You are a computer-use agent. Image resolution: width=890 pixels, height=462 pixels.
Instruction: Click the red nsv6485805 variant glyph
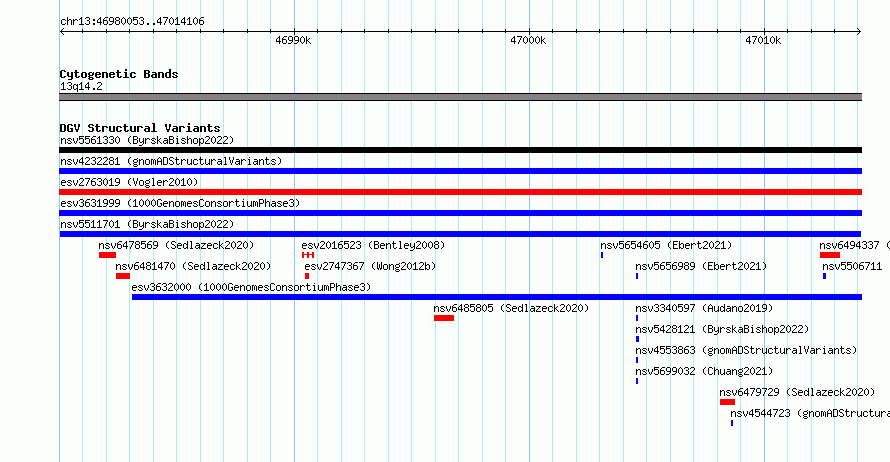tap(444, 318)
